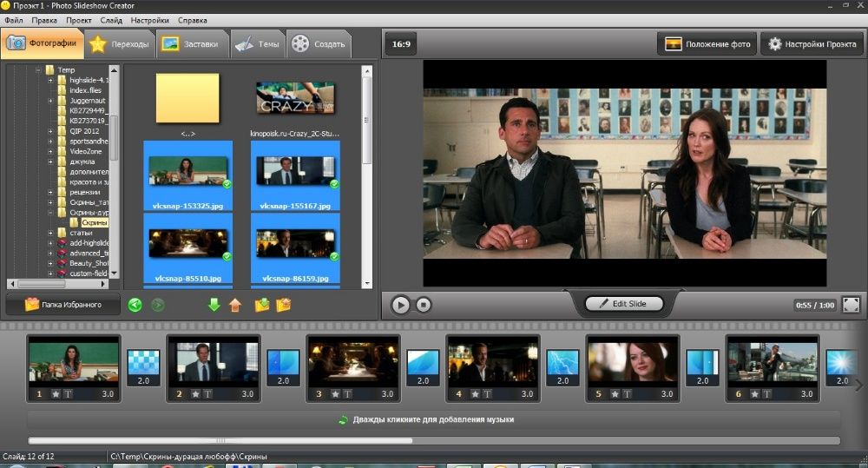Click the star effect icon on slide 6
The height and width of the screenshot is (468, 868).
point(755,394)
